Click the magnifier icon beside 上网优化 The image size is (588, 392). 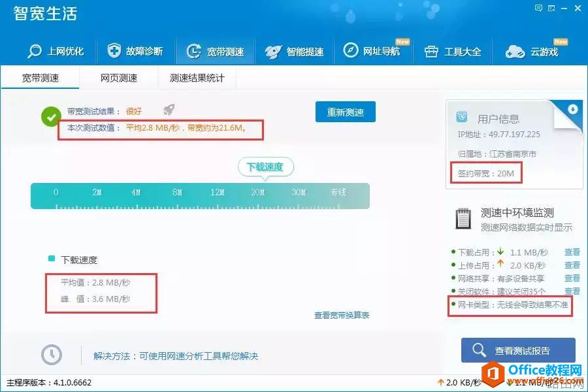tap(35, 51)
